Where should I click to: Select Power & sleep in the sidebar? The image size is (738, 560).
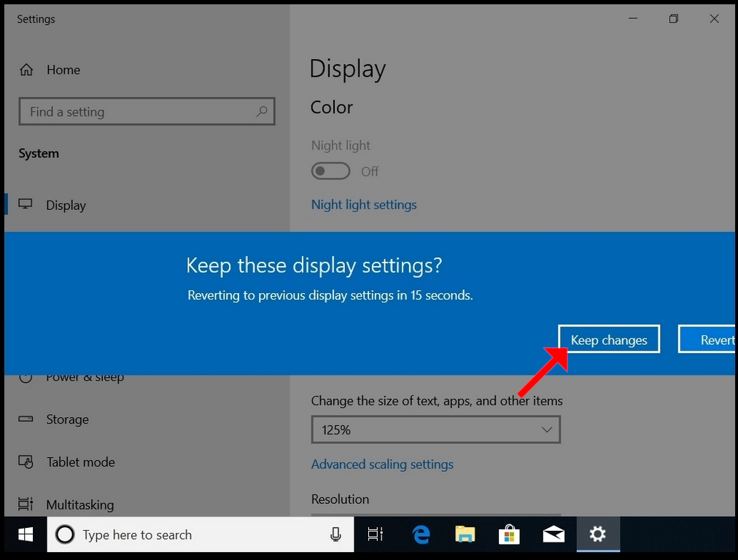[x=85, y=378]
